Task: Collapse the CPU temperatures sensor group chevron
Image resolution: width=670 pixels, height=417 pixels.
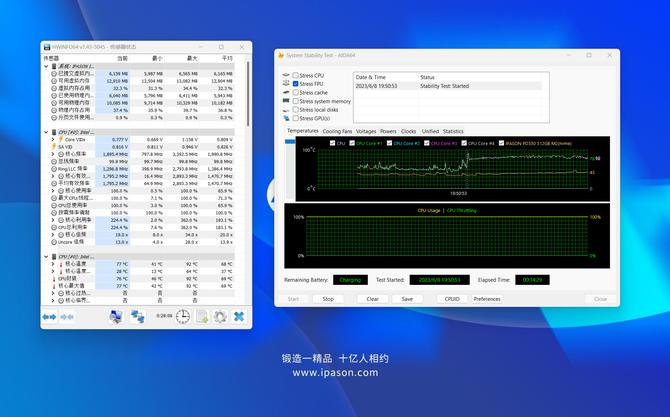Action: point(46,256)
